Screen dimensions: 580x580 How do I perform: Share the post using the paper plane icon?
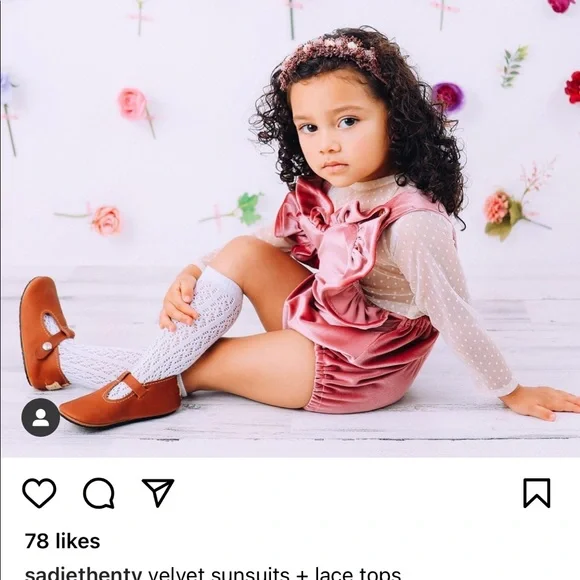click(158, 493)
